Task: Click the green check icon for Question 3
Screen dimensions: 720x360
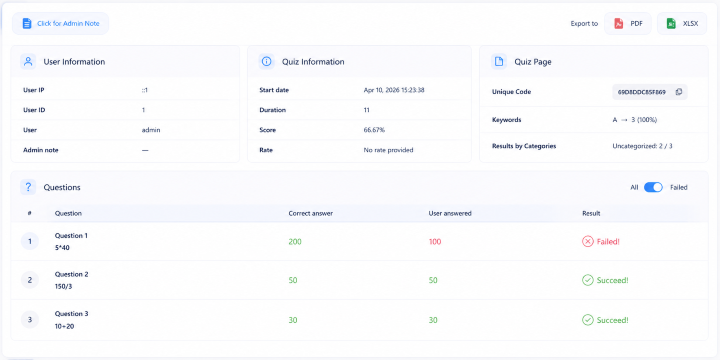Action: point(587,320)
